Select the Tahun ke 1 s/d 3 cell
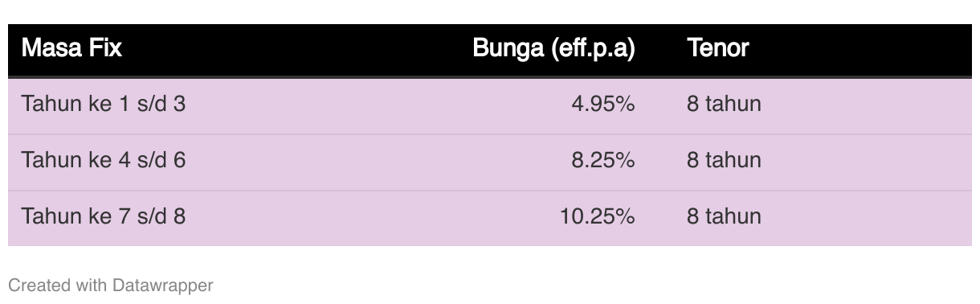The height and width of the screenshot is (304, 980). [x=104, y=104]
